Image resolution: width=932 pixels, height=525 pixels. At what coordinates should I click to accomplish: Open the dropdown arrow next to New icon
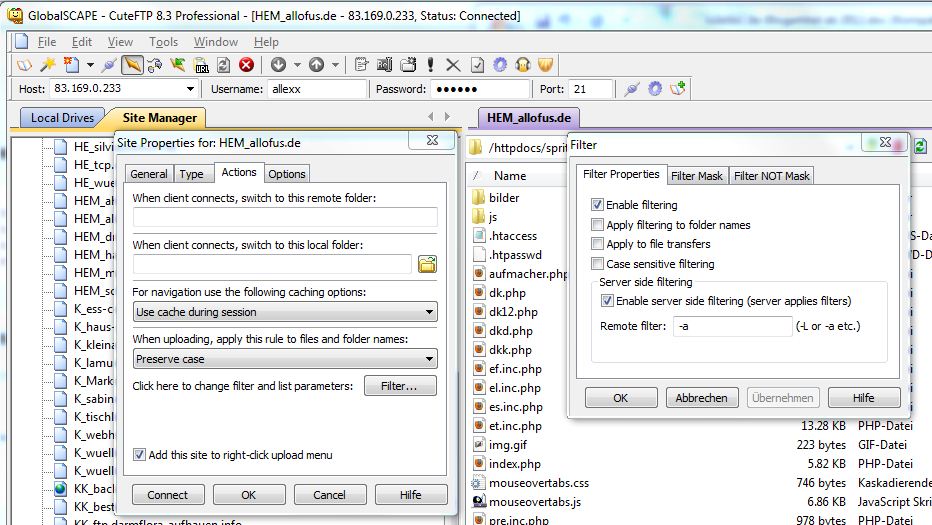coord(90,65)
